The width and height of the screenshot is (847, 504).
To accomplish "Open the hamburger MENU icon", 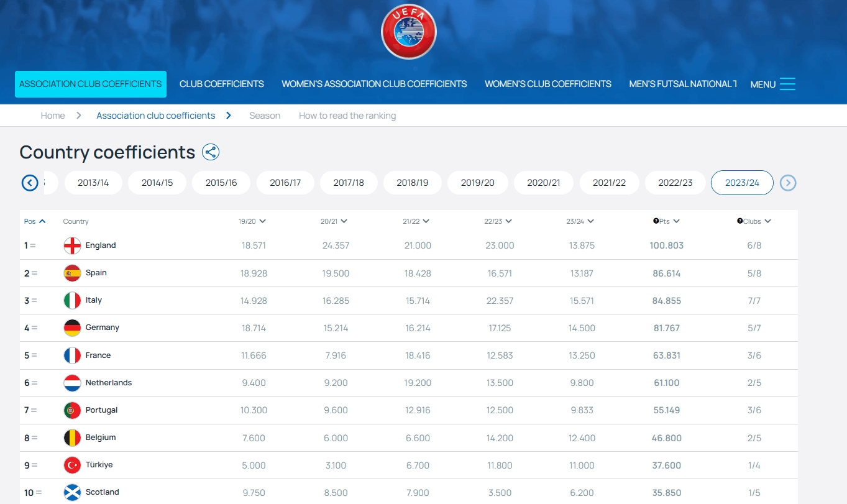I will [x=787, y=84].
